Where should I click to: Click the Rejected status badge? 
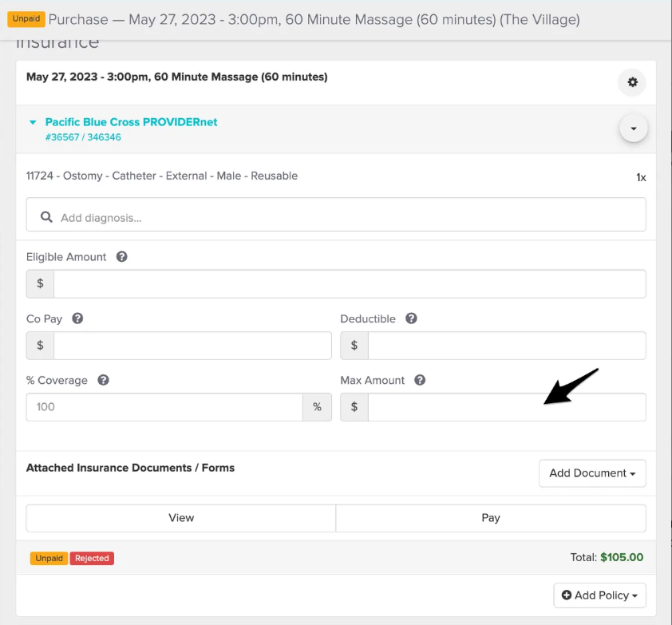[x=92, y=559]
